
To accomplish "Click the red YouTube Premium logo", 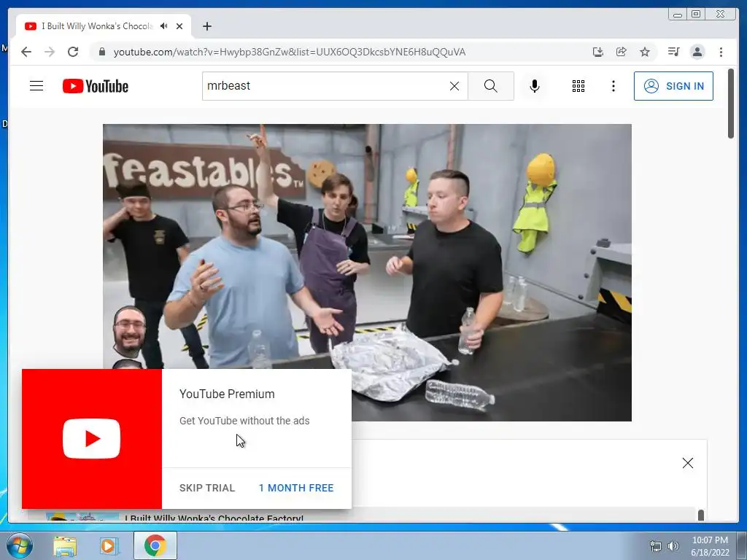I will [x=91, y=438].
